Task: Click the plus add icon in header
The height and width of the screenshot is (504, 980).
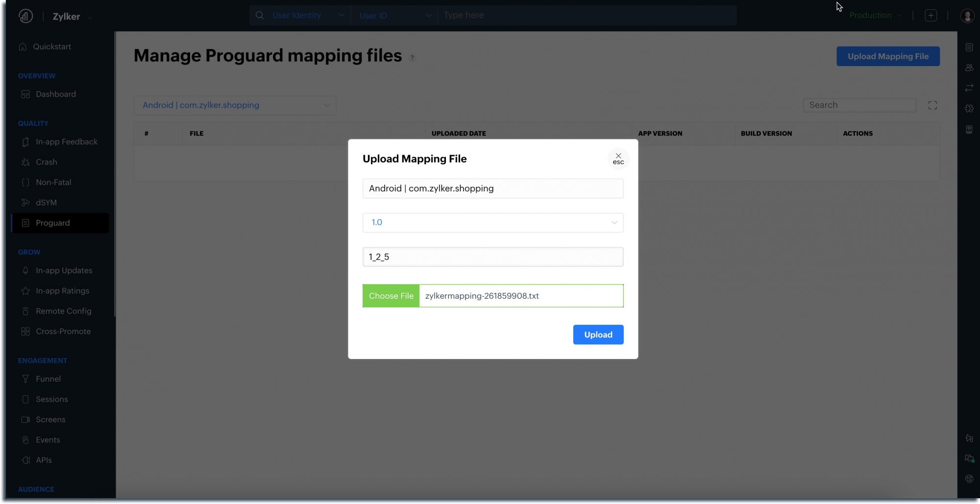Action: click(931, 16)
